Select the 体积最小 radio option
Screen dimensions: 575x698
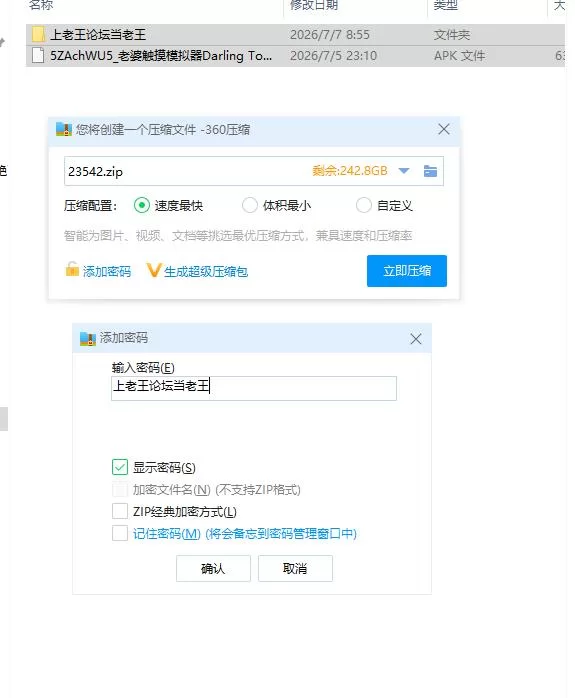pyautogui.click(x=249, y=205)
